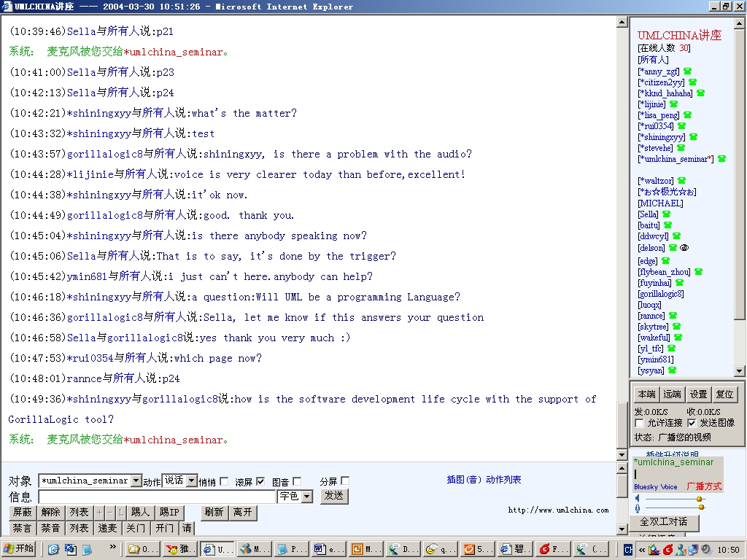Click the 全双工对话 (full duplex) button
This screenshot has width=747, height=560.
pos(664,522)
